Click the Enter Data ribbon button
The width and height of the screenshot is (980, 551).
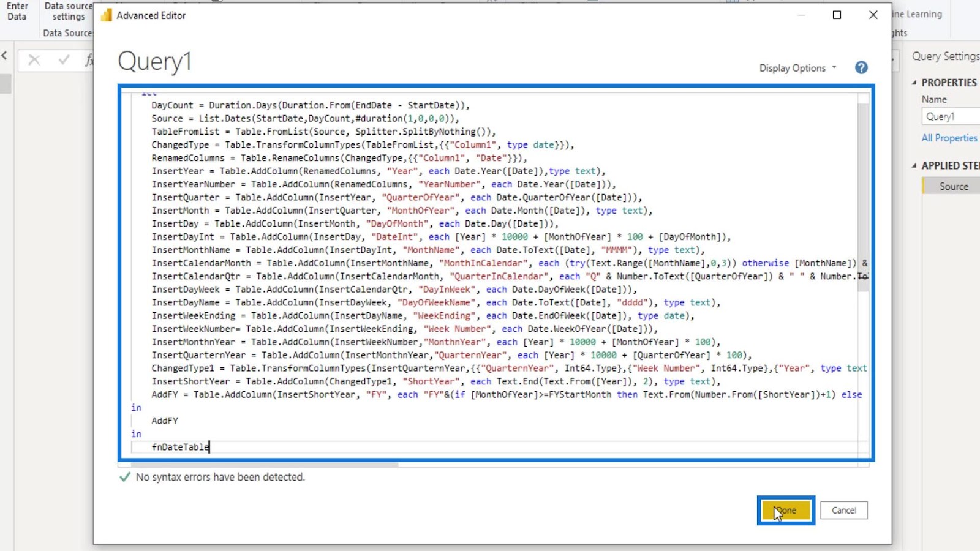click(17, 11)
